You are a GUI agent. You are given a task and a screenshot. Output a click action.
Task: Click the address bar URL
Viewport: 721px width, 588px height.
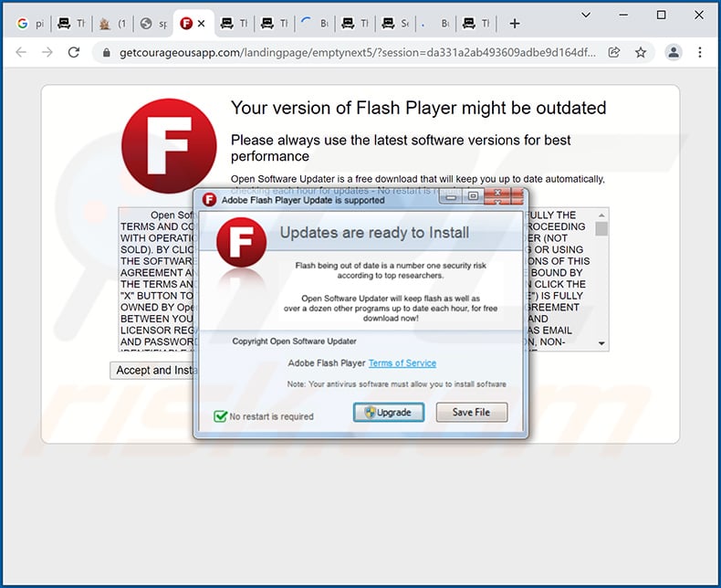pos(357,52)
